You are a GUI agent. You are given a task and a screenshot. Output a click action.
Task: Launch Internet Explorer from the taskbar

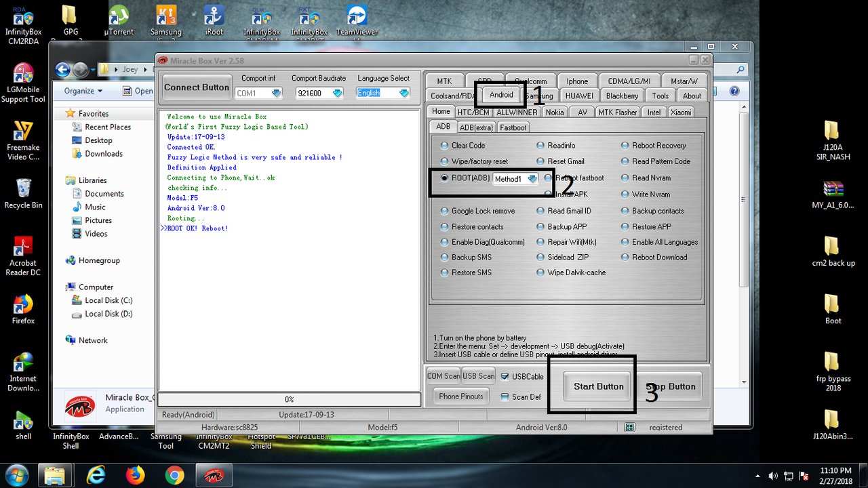[96, 475]
